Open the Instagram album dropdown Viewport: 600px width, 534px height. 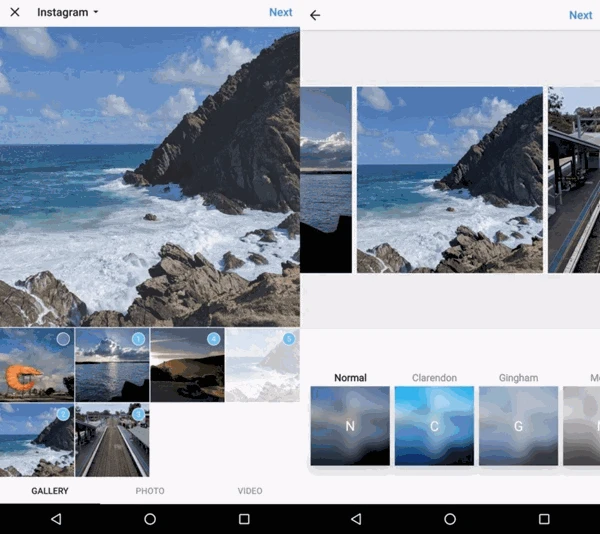click(x=68, y=13)
